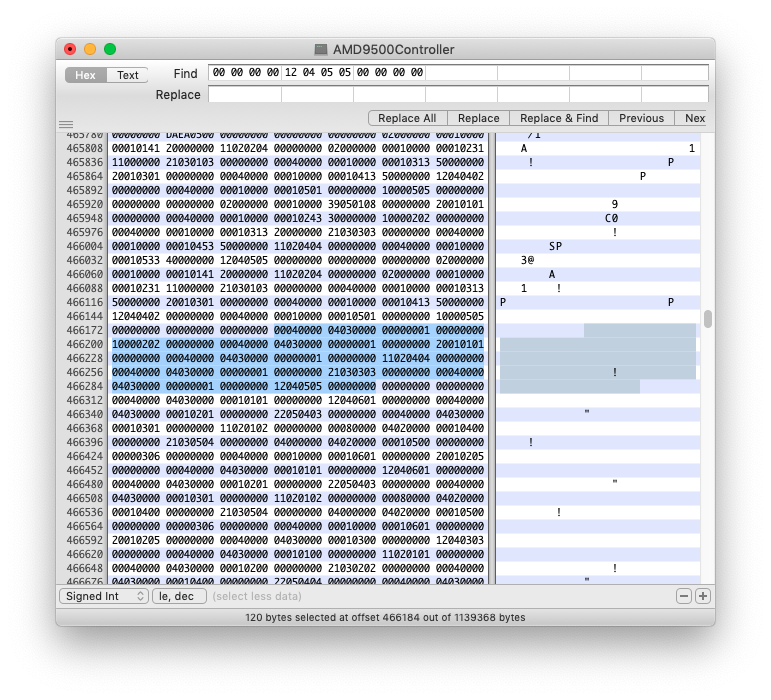Click hex value 12040303 in row 466592
Screen dimensions: 771x700
[460, 540]
